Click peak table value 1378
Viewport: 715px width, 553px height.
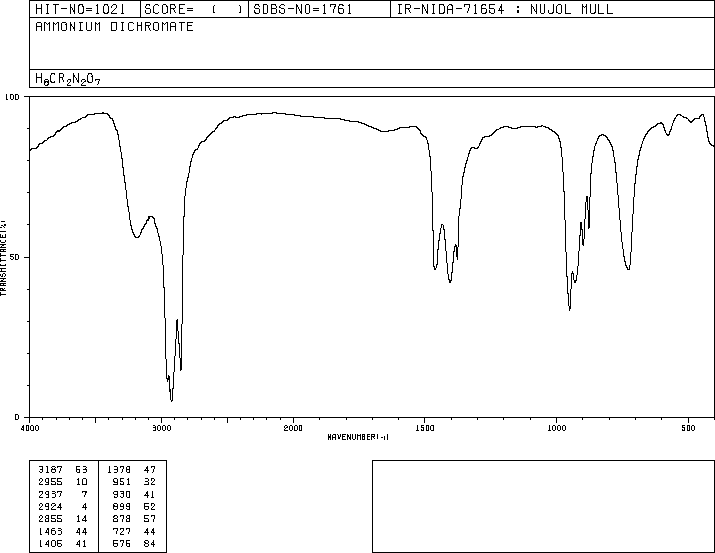coord(119,470)
